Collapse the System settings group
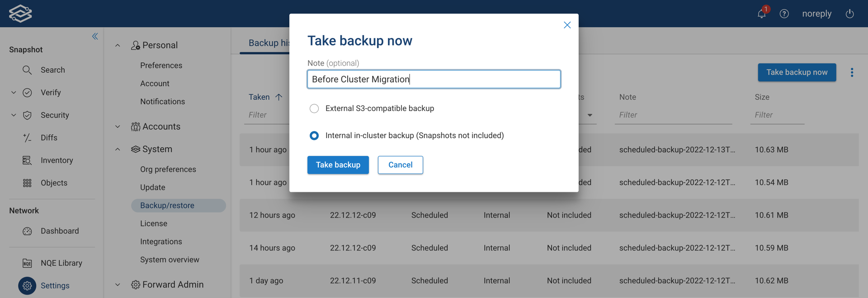Screen dimensions: 868x298 click(118, 149)
